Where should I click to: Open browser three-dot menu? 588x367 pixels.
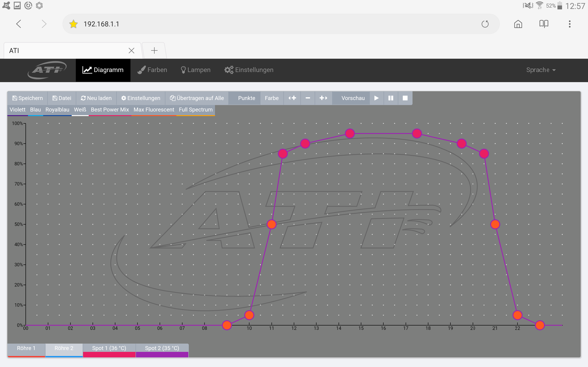click(x=570, y=24)
